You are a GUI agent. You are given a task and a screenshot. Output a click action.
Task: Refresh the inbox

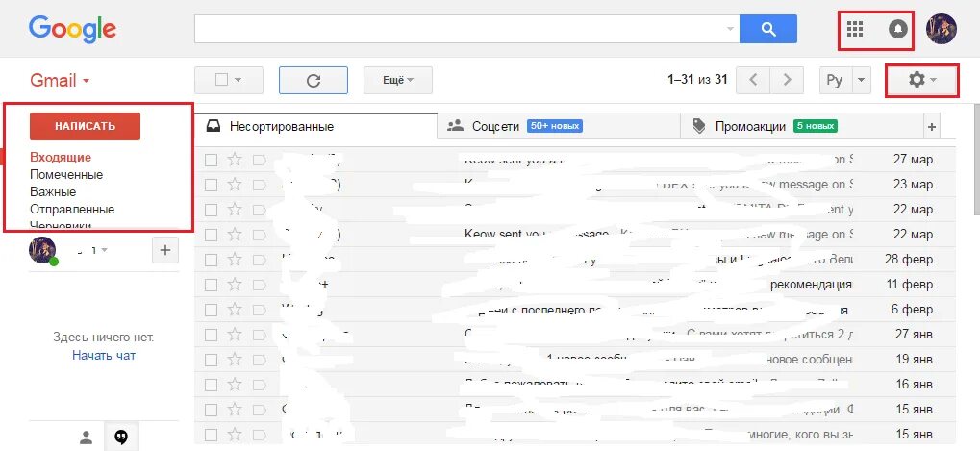pos(314,80)
